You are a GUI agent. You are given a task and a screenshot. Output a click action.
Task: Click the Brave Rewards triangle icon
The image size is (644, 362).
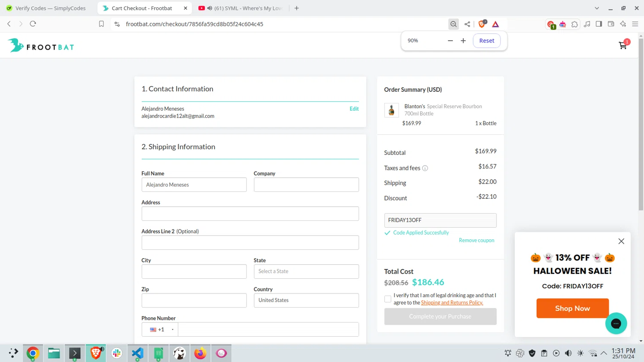(495, 24)
